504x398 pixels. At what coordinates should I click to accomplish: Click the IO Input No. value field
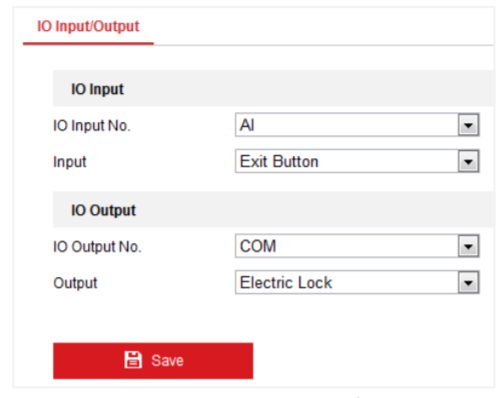pyautogui.click(x=357, y=125)
